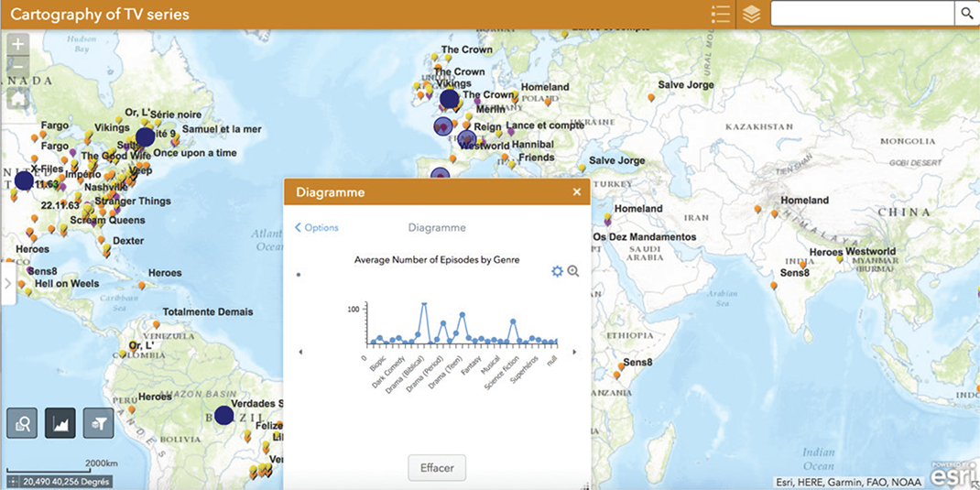
Task: Click the peak data point above Drama (Biblical)
Action: [x=424, y=304]
